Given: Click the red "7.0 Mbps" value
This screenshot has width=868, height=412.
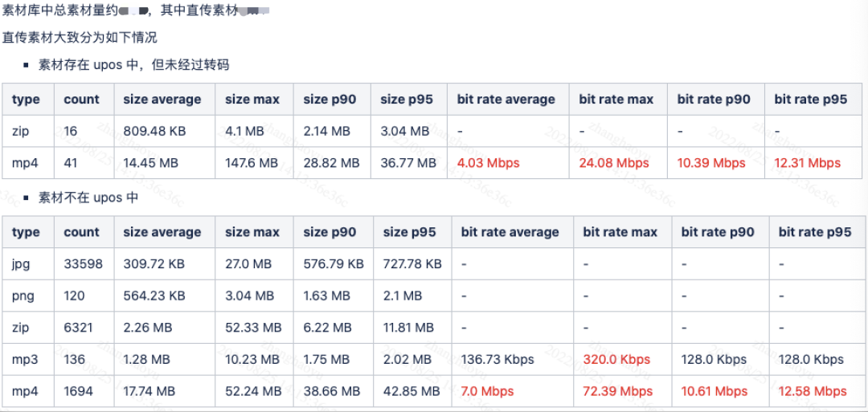Looking at the screenshot, I should [487, 391].
